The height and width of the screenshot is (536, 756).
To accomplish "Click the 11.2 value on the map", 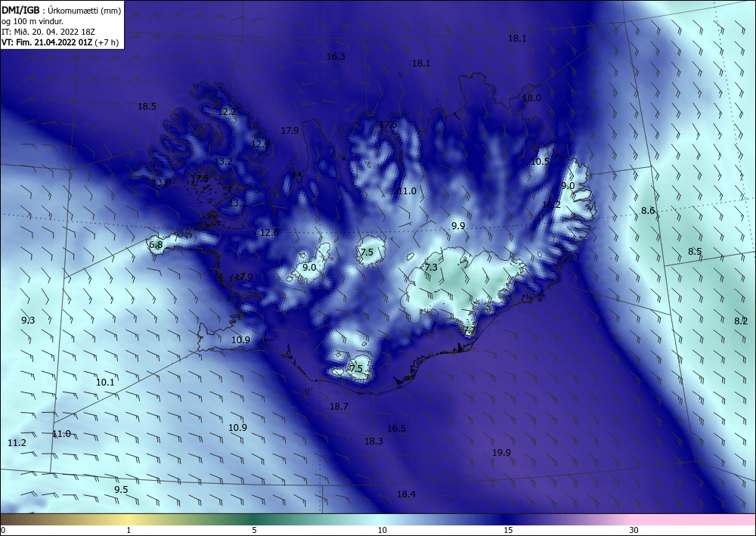I will [x=17, y=442].
